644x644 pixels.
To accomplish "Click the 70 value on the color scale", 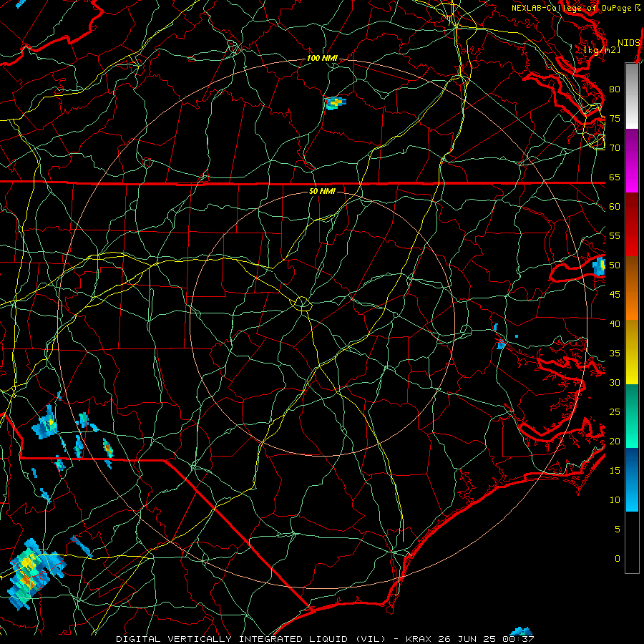I will (x=615, y=148).
